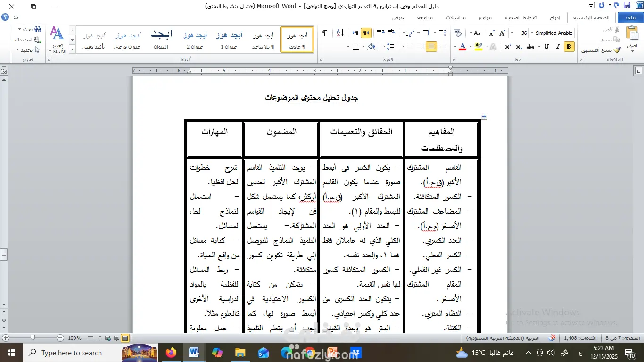
Task: Select the بلا تباعد (No Spacing) style
Action: pyautogui.click(x=263, y=40)
